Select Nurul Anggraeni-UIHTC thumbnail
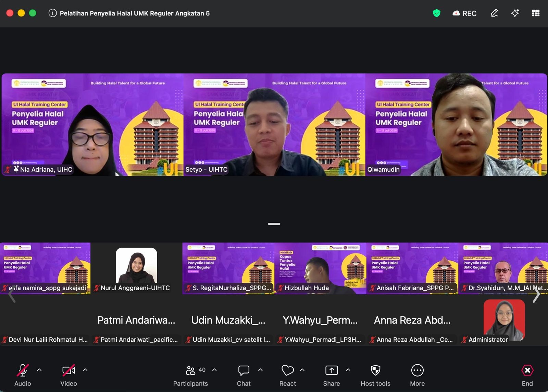Screen dimensions: 548x392 point(136,268)
